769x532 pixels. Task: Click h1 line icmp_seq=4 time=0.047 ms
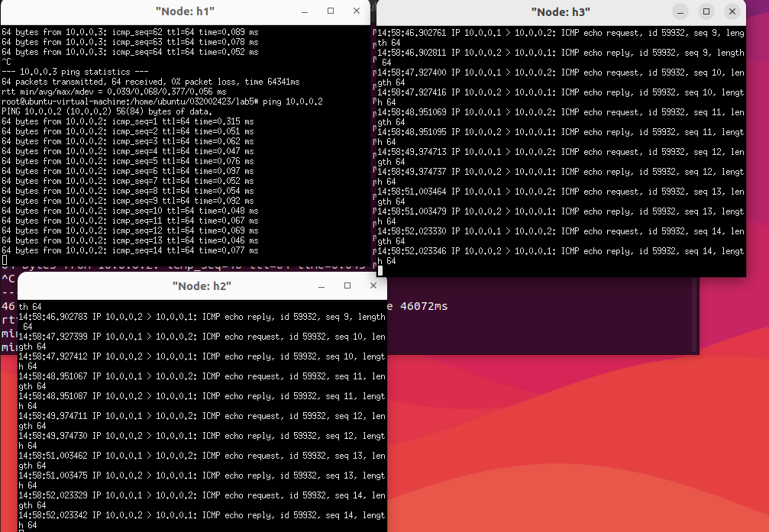point(128,152)
